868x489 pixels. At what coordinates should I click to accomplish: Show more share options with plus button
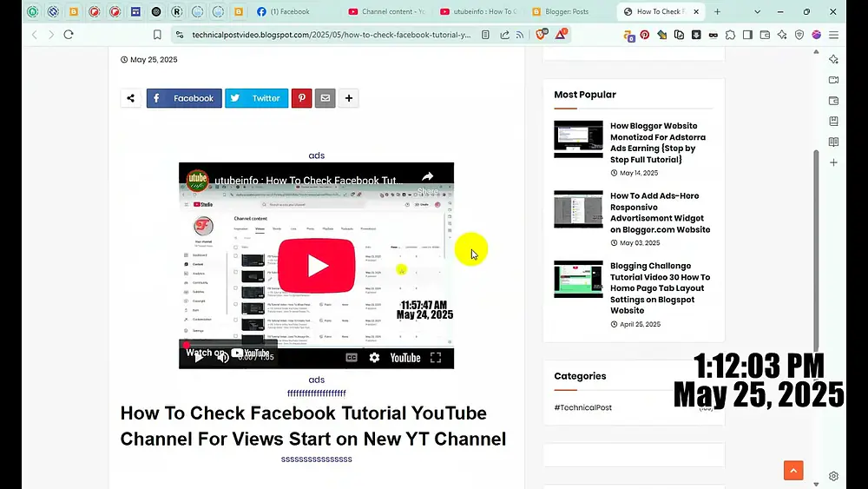(x=349, y=98)
